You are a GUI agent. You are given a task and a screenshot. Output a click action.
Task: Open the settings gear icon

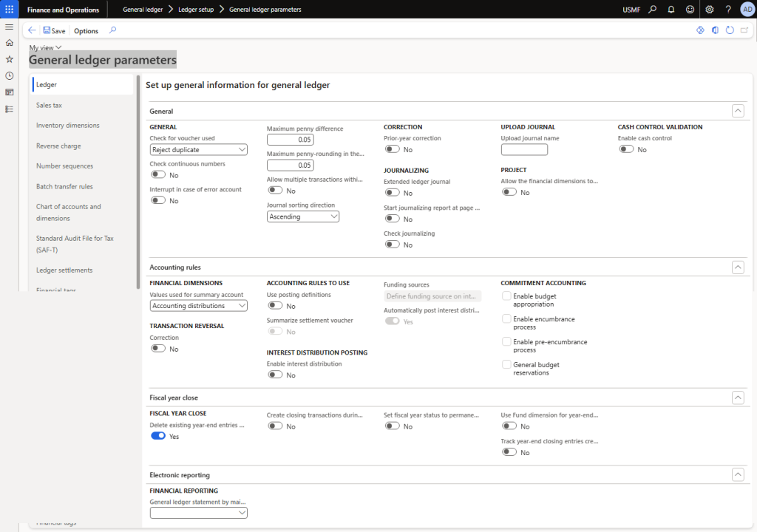pos(710,10)
